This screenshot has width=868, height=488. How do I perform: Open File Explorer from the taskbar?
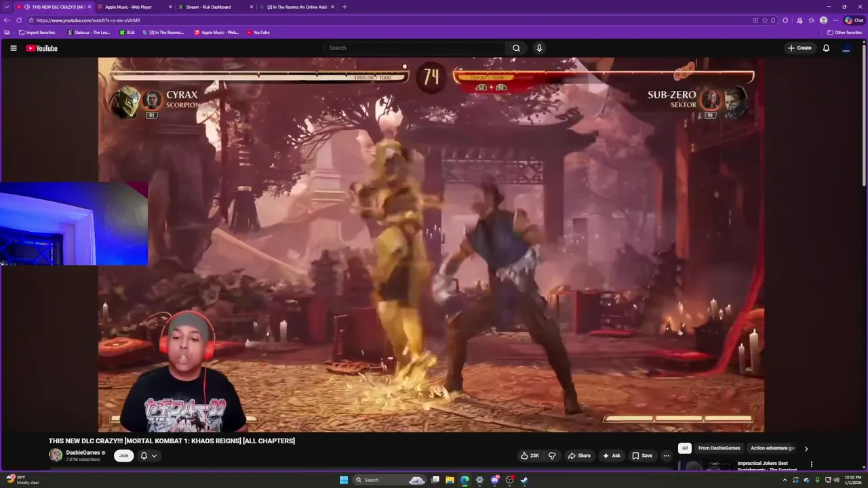[450, 480]
